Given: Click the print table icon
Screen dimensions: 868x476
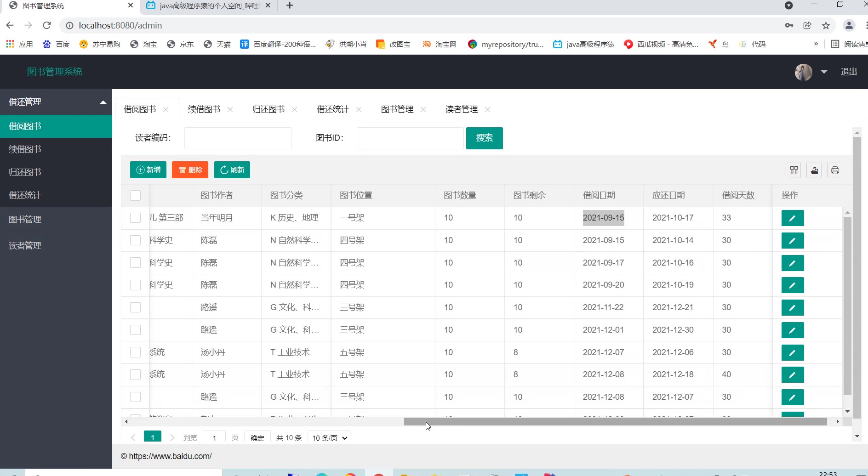Looking at the screenshot, I should tap(835, 170).
